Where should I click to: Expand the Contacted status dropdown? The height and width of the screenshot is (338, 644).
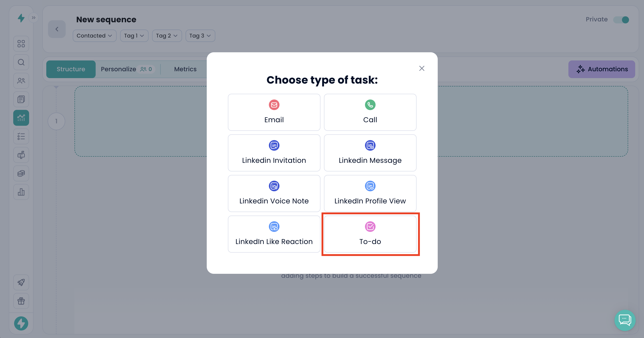click(94, 36)
